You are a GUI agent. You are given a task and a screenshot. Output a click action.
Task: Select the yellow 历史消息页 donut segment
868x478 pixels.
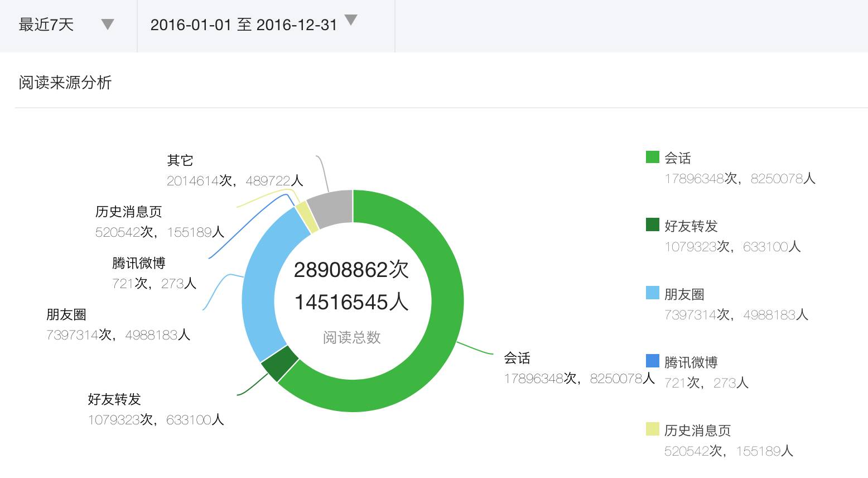306,217
